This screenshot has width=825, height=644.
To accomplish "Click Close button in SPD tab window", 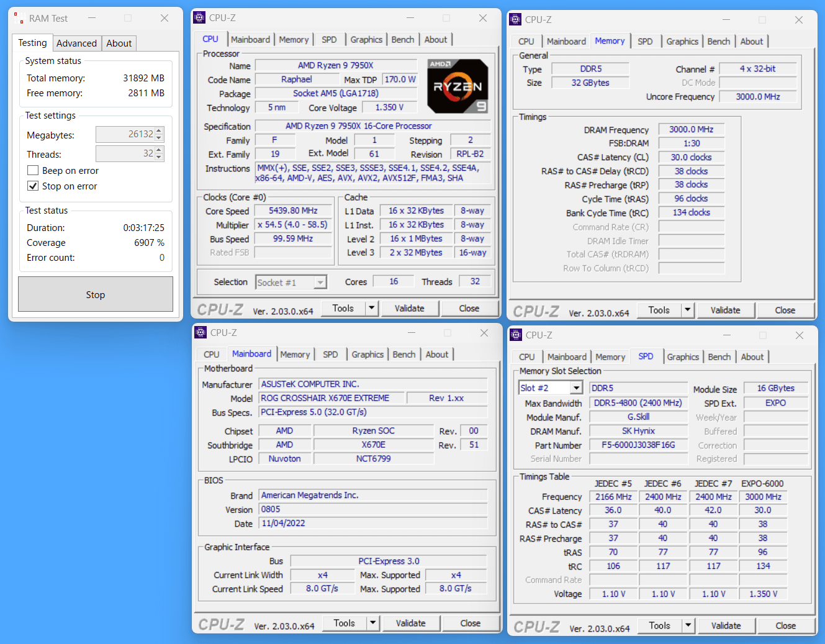I will tap(786, 625).
